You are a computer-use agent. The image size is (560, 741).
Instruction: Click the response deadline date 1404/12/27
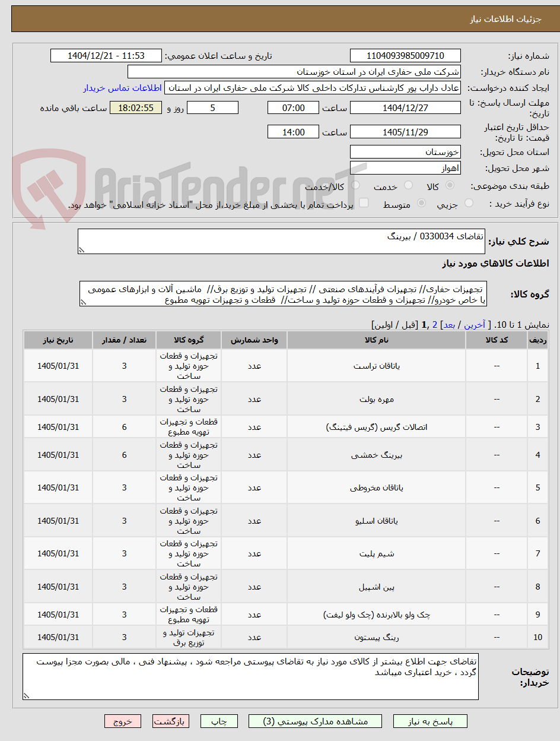405,107
